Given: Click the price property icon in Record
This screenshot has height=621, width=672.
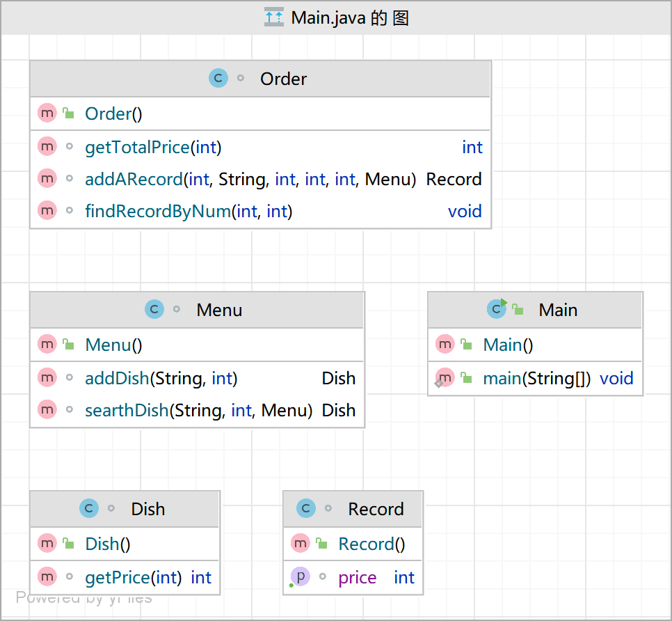Looking at the screenshot, I should coord(301,577).
